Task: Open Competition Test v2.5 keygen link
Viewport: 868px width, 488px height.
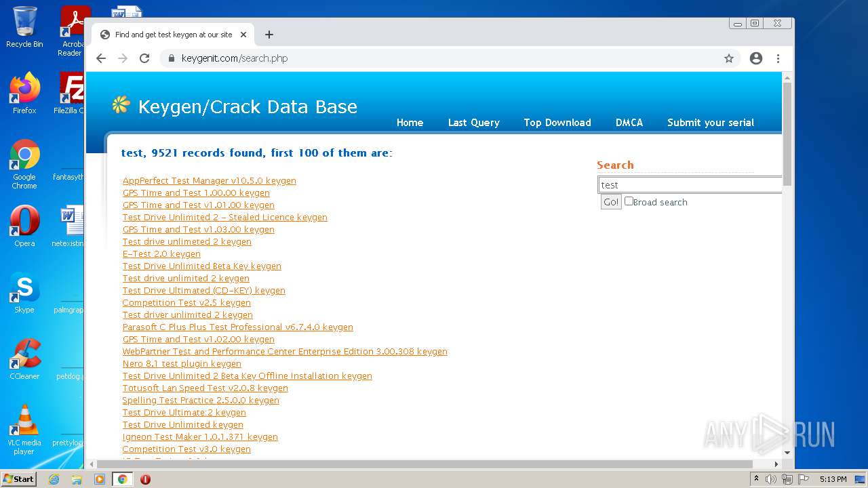Action: pyautogui.click(x=186, y=303)
